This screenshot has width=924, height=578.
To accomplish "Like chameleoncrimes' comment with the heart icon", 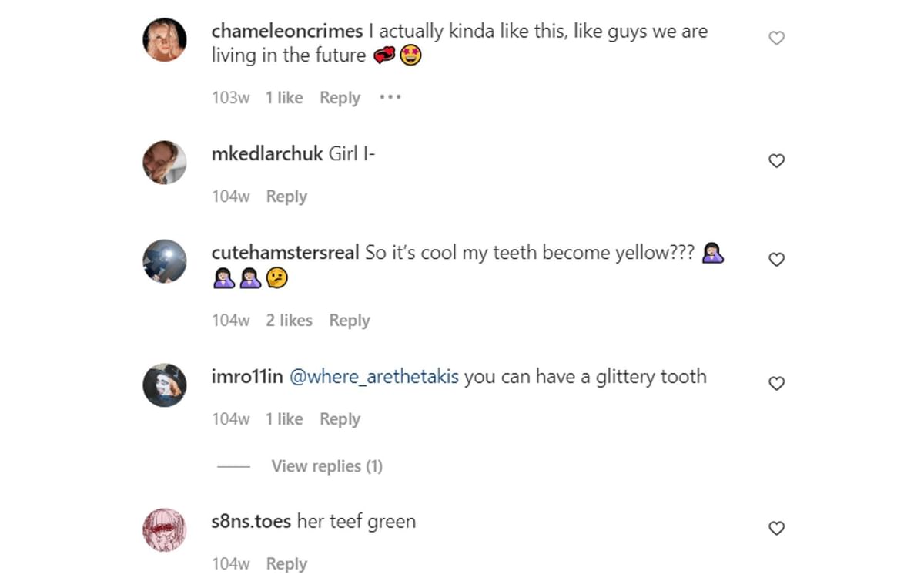I will pyautogui.click(x=775, y=36).
